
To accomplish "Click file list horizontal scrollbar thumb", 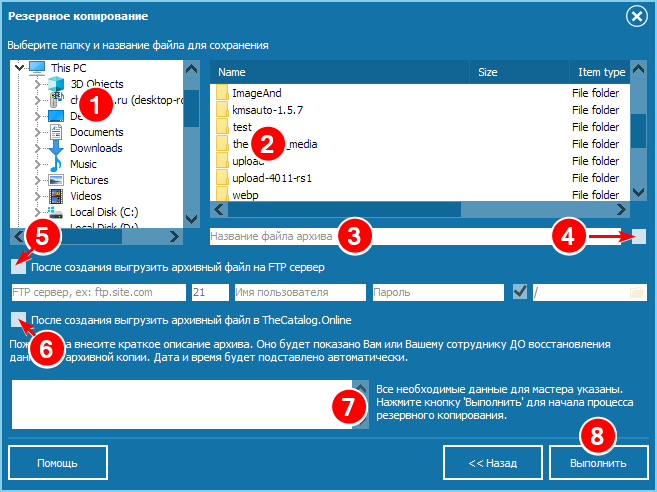I will [x=344, y=210].
